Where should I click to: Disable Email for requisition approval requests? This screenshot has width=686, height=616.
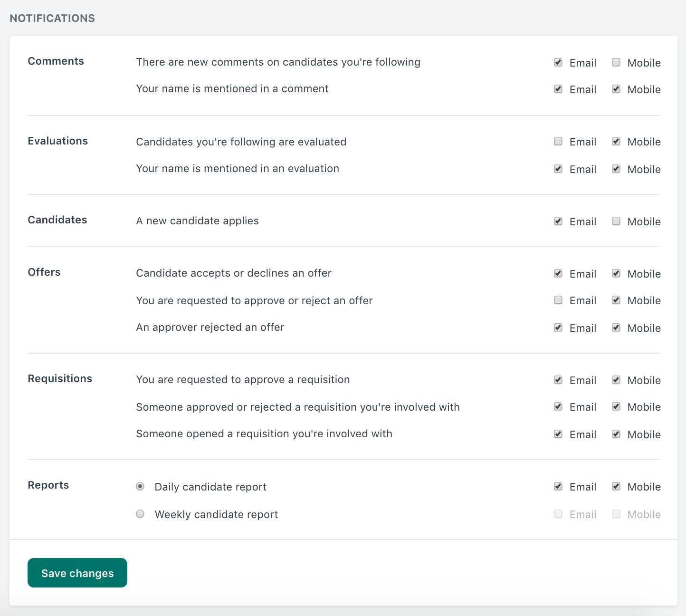coord(558,380)
